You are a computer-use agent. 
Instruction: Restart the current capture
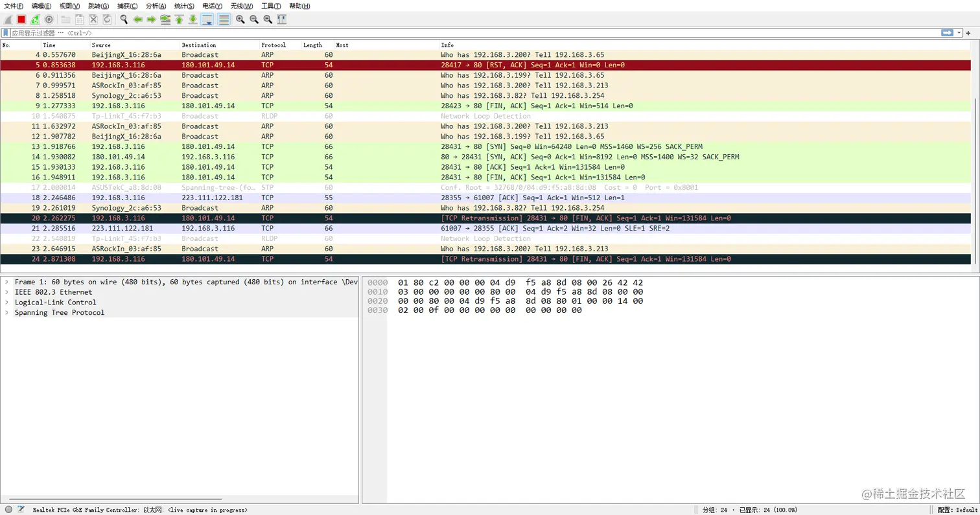[35, 19]
